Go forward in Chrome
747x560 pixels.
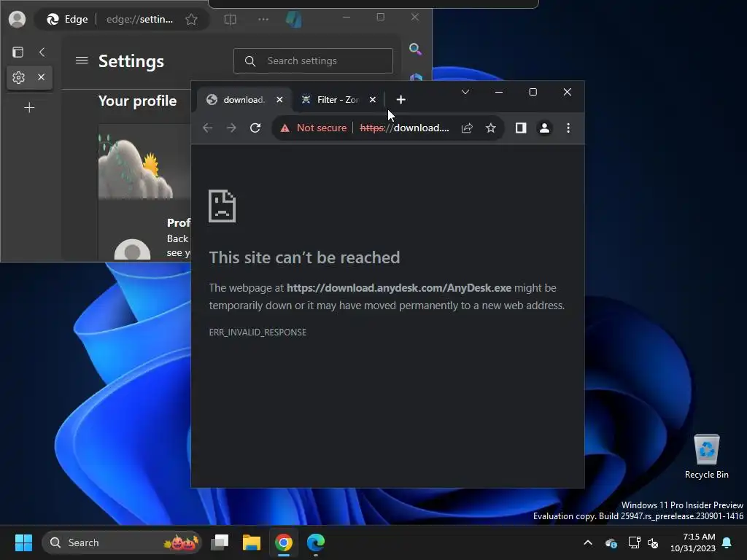pyautogui.click(x=231, y=128)
